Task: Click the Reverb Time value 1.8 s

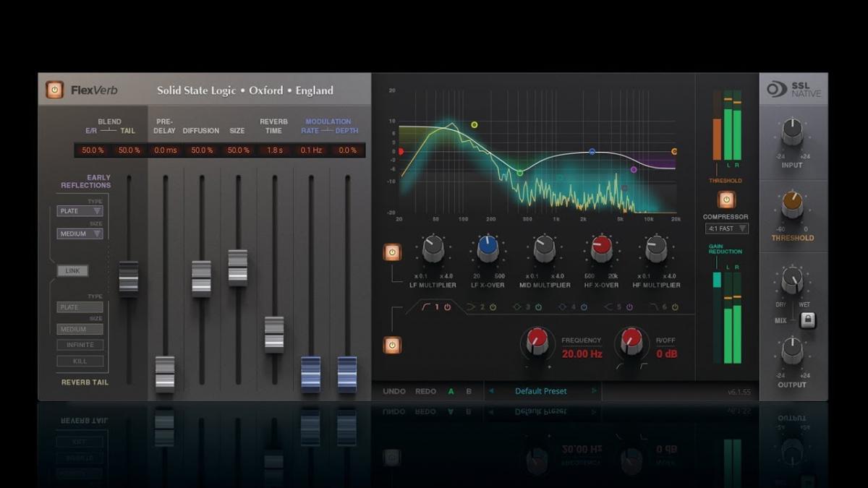Action: (x=274, y=150)
